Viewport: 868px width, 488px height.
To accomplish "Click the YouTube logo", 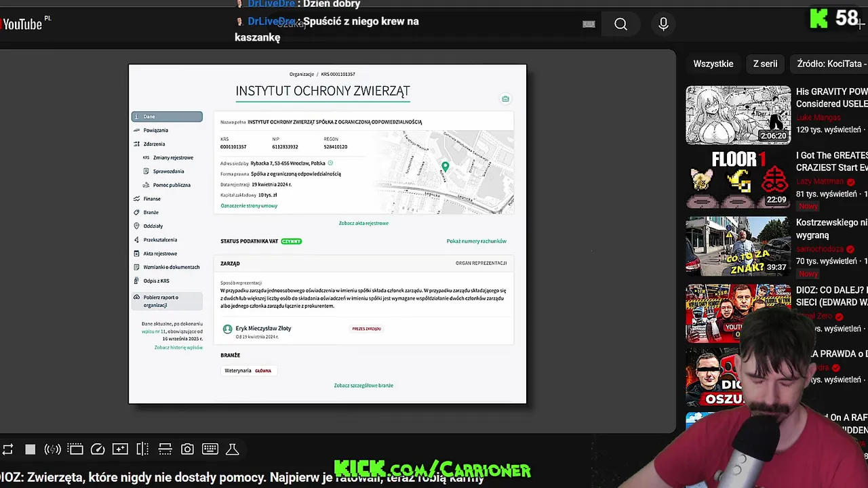I will (22, 24).
